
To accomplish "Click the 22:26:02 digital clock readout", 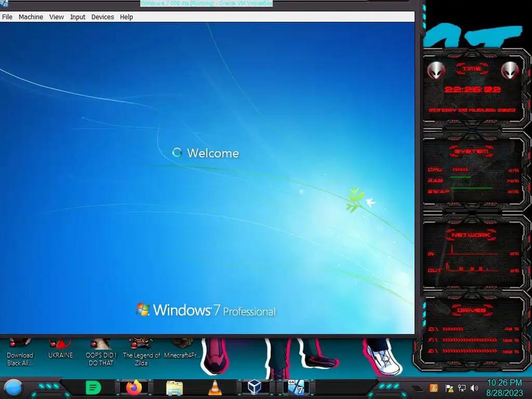I will (x=472, y=89).
